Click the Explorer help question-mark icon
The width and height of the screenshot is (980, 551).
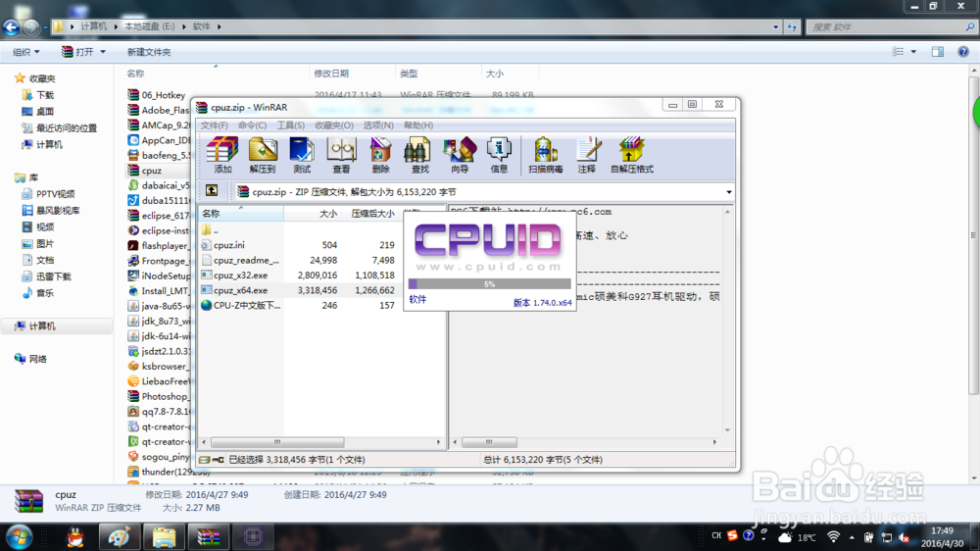963,52
